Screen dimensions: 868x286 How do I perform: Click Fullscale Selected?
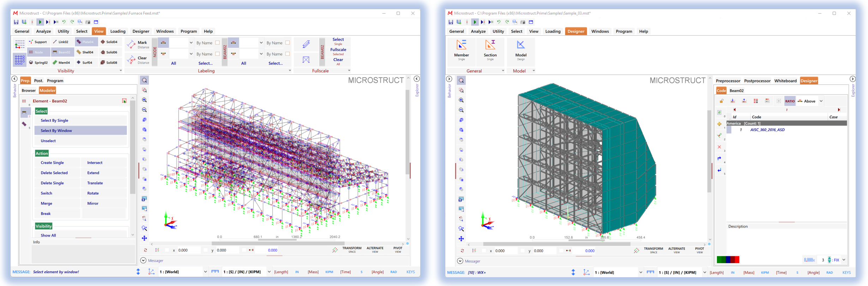pyautogui.click(x=338, y=51)
